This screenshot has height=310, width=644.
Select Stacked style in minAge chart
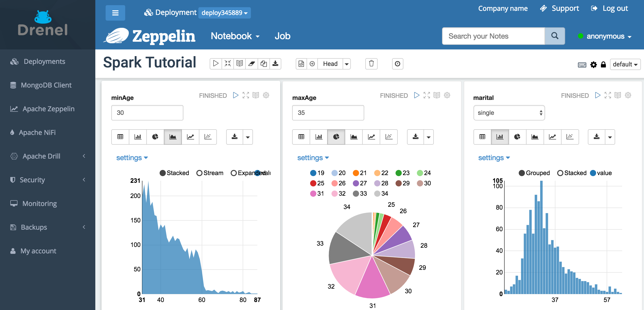(174, 173)
